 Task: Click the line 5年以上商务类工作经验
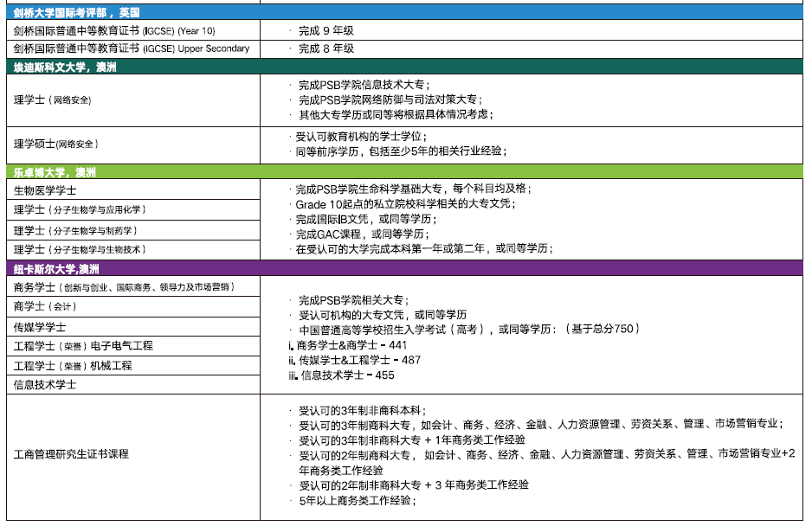[x=358, y=501]
